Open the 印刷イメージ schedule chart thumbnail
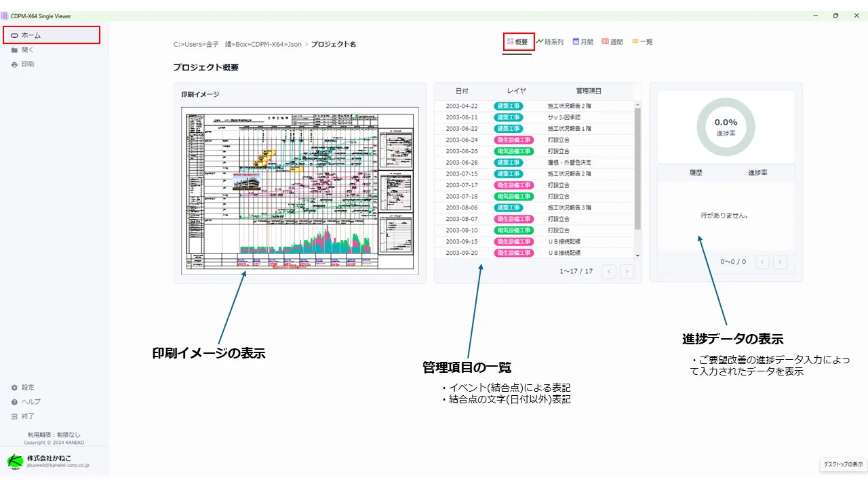The height and width of the screenshot is (488, 868). pyautogui.click(x=299, y=190)
